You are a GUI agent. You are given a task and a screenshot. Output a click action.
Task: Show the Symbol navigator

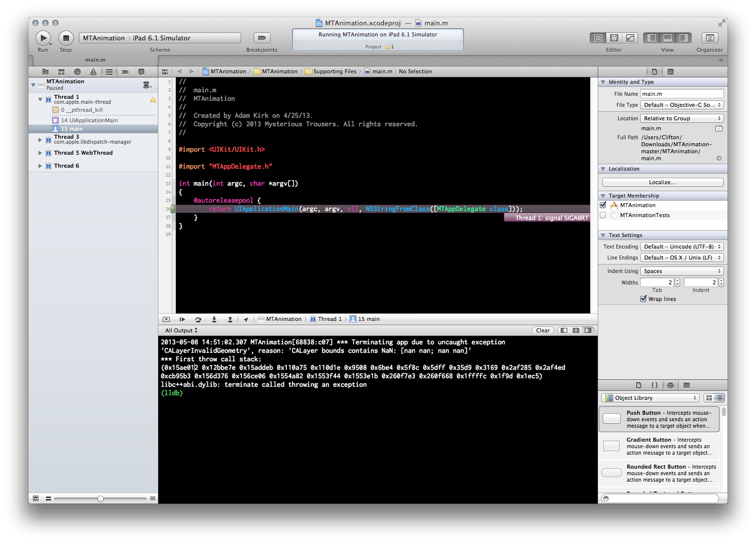[61, 72]
